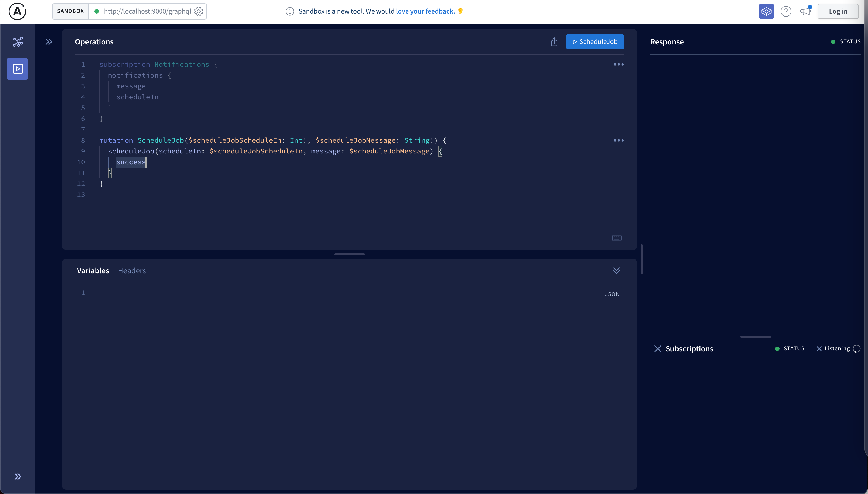Screen dimensions: 868x494
Task: Run the ScheduleJob operation
Action: (x=595, y=42)
